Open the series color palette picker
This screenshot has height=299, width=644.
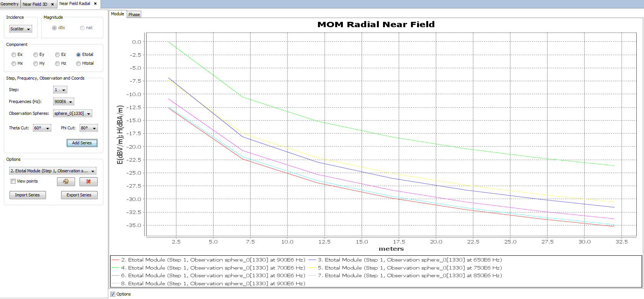(x=66, y=181)
